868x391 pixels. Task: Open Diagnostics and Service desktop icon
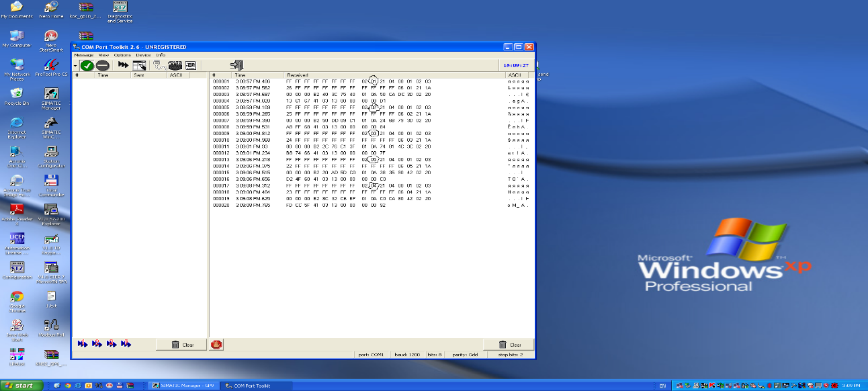120,11
